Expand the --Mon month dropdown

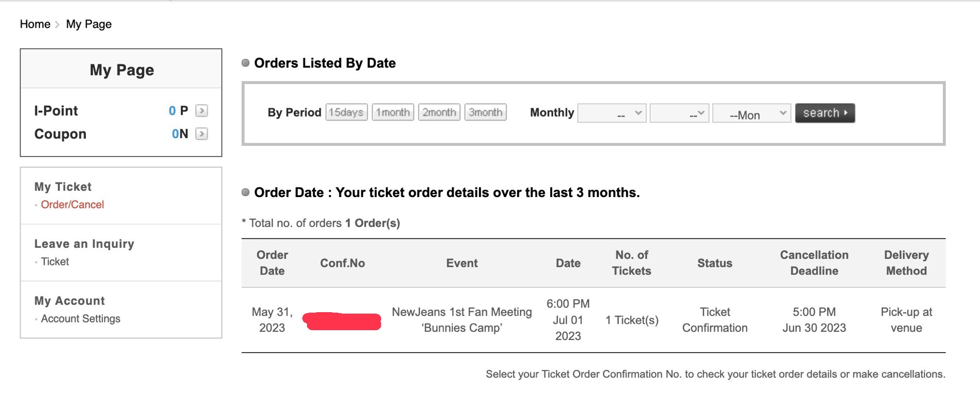pos(751,113)
